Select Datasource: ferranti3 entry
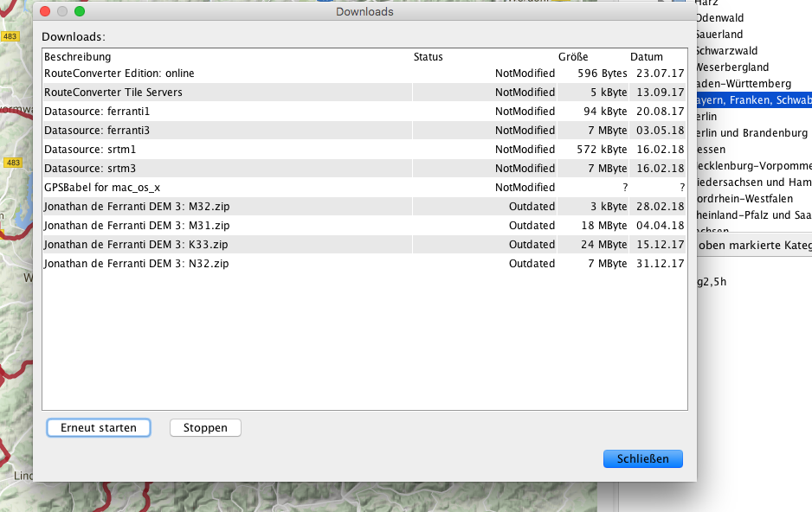Viewport: 812px width, 512px height. [x=97, y=131]
